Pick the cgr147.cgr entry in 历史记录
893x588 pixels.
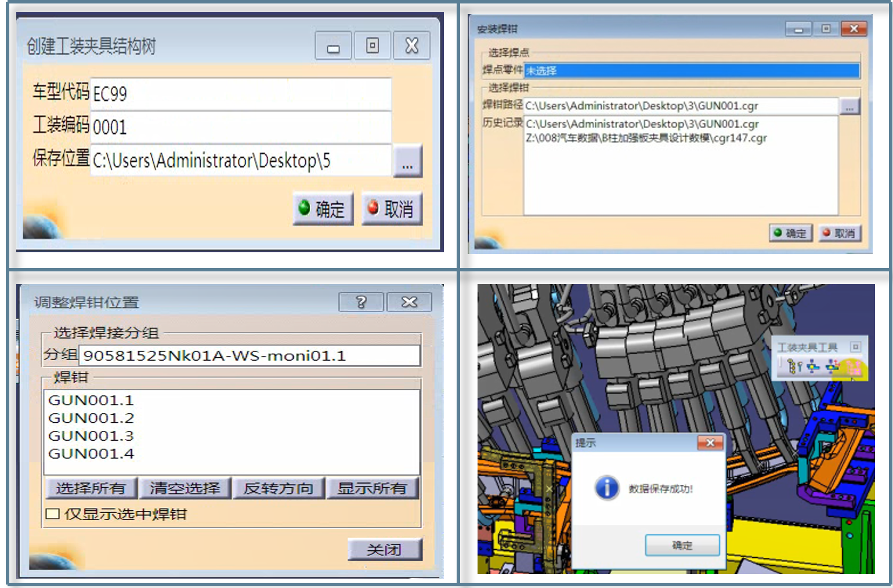(x=646, y=138)
